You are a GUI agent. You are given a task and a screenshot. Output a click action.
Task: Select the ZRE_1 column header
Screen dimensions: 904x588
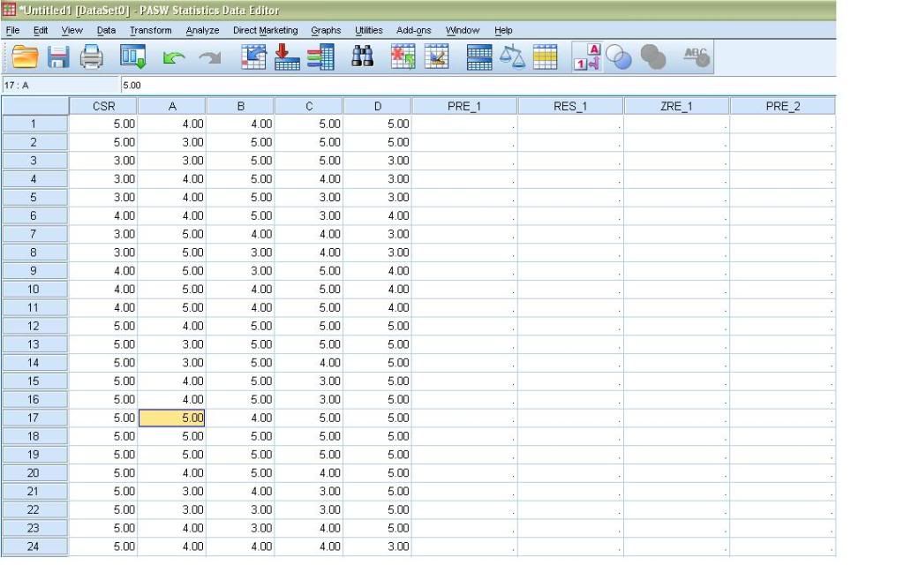click(676, 106)
